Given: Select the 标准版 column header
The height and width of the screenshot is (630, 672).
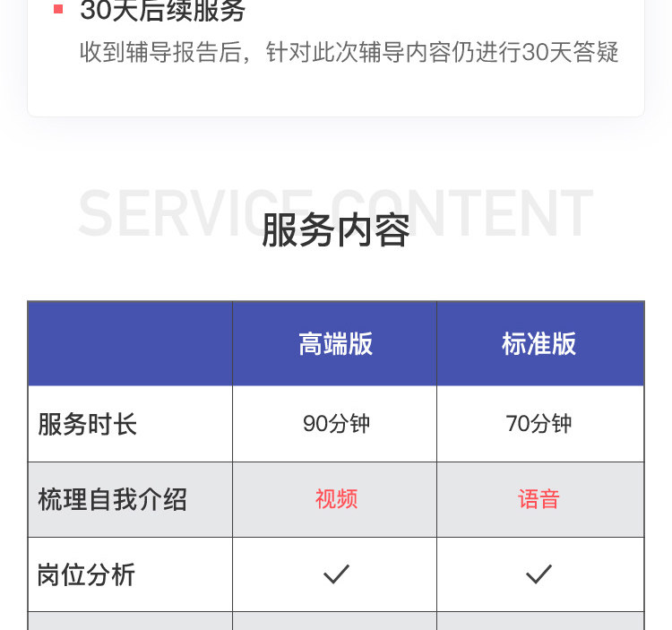Looking at the screenshot, I should pos(538,344).
